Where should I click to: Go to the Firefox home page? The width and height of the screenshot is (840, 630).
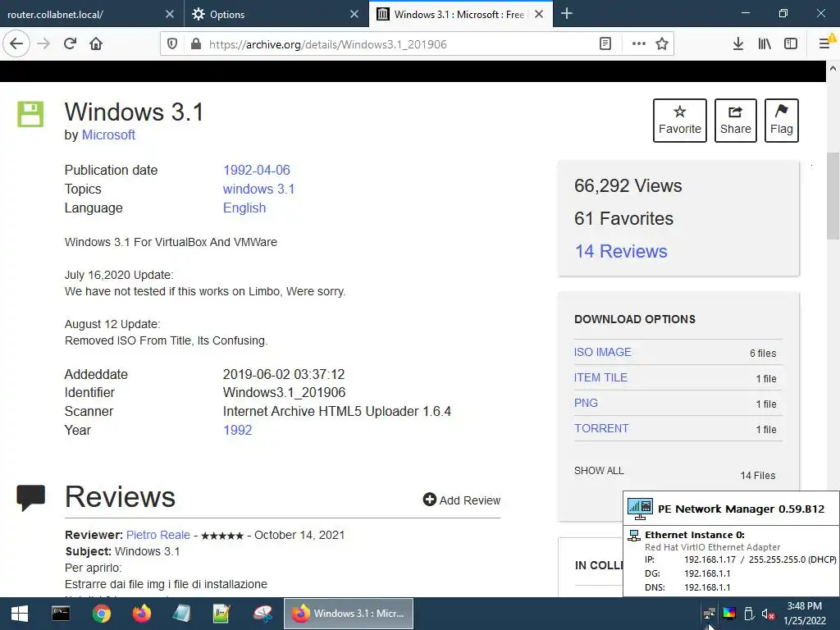(x=96, y=44)
